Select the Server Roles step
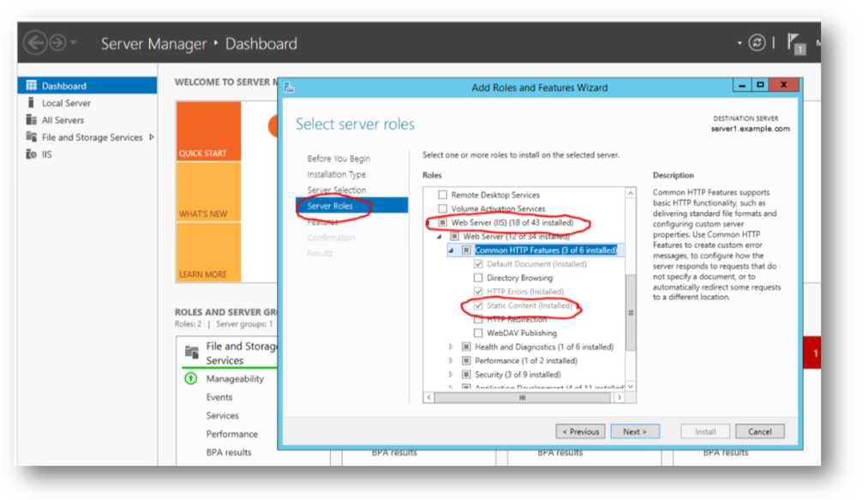The height and width of the screenshot is (500, 868). (352, 206)
